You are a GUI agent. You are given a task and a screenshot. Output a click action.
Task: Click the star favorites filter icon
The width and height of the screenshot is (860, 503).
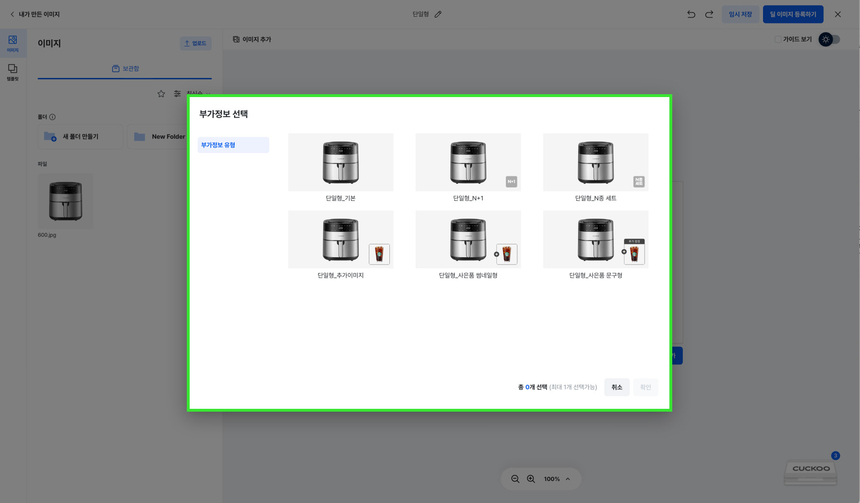161,94
